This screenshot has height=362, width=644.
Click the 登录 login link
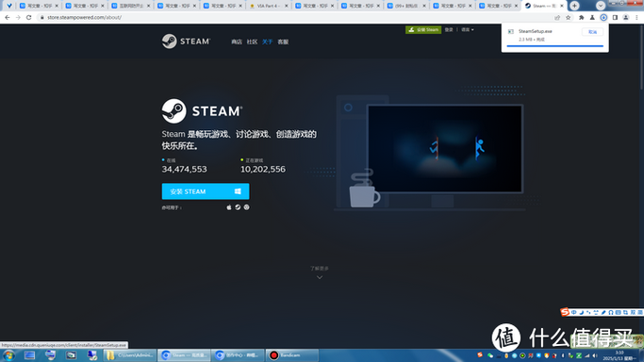(x=449, y=29)
